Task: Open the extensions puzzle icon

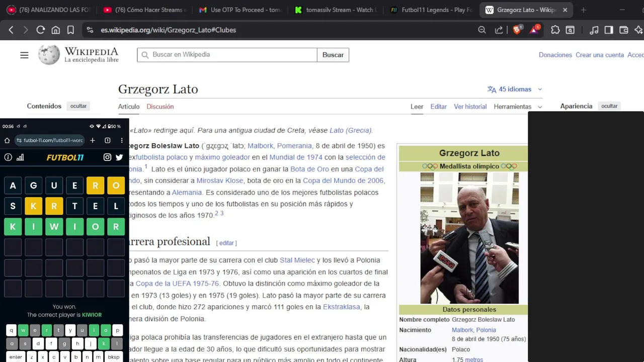Action: coord(555,30)
